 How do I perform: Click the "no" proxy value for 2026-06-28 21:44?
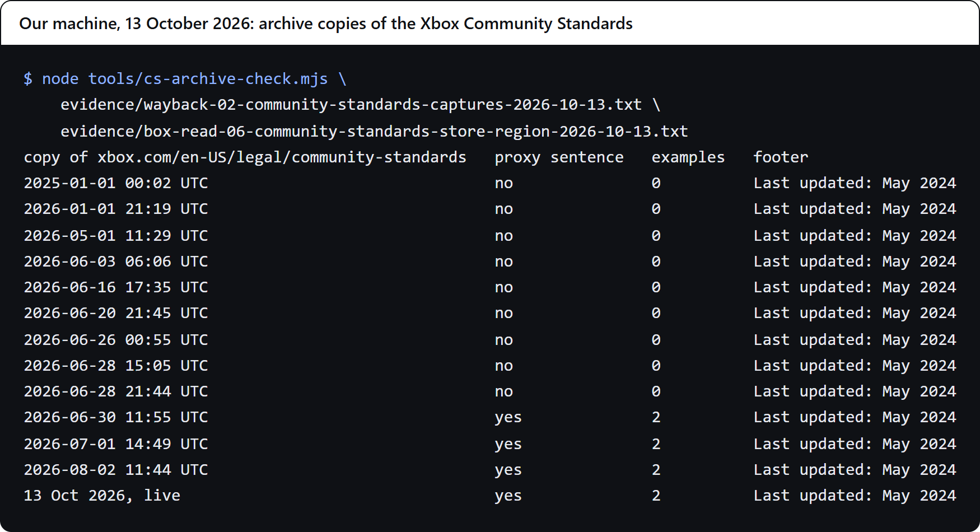pyautogui.click(x=504, y=391)
